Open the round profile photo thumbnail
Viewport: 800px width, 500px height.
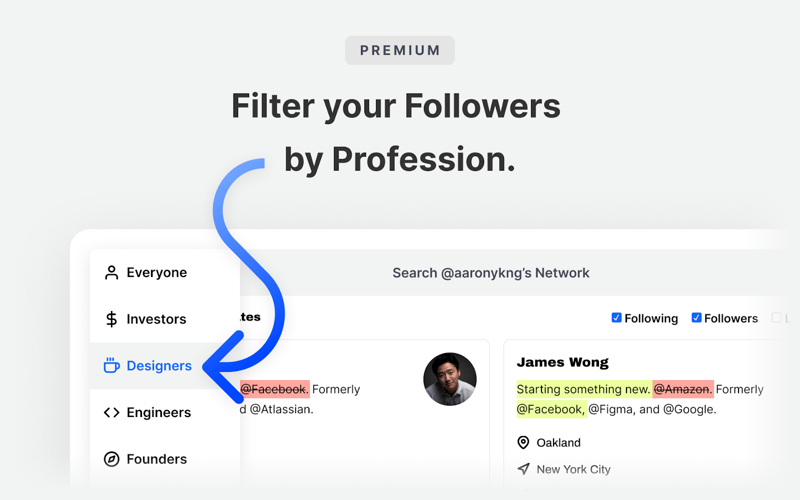pyautogui.click(x=450, y=379)
